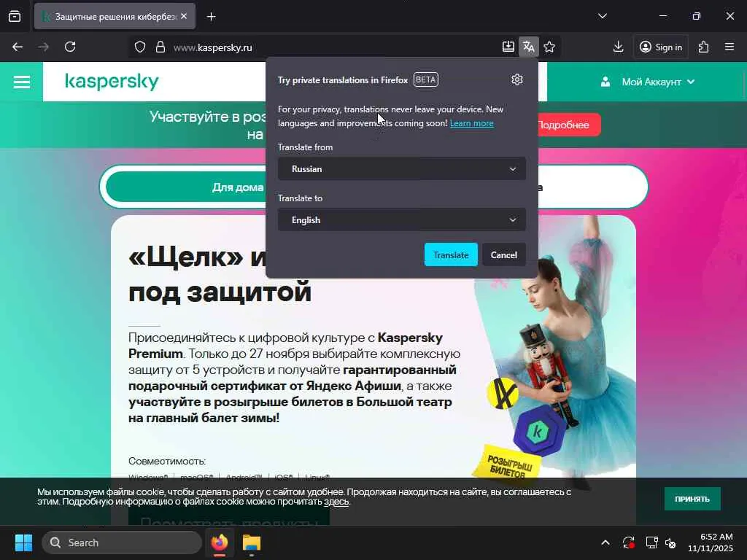Click the taskbar Search box
This screenshot has width=747, height=560.
pos(122,542)
